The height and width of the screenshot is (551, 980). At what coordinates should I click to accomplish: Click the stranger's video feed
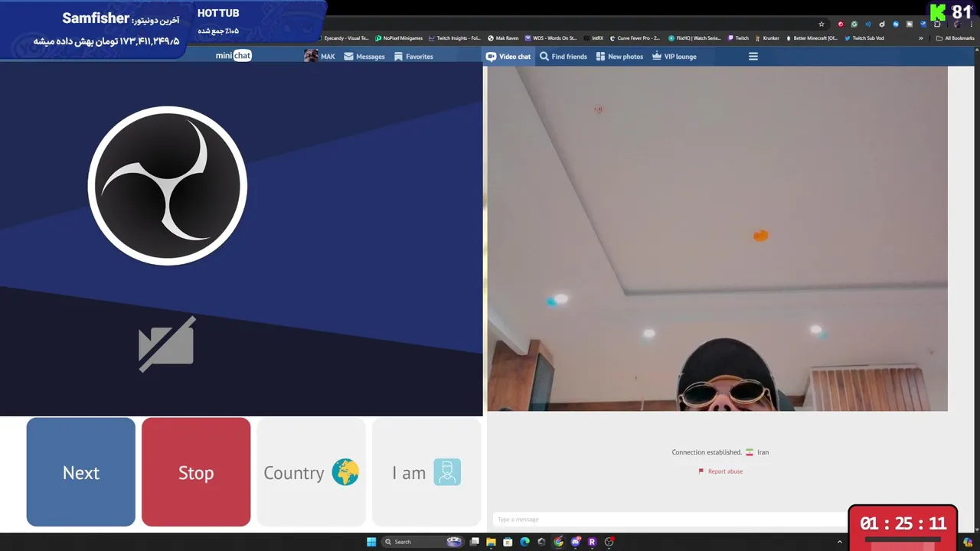click(x=717, y=238)
